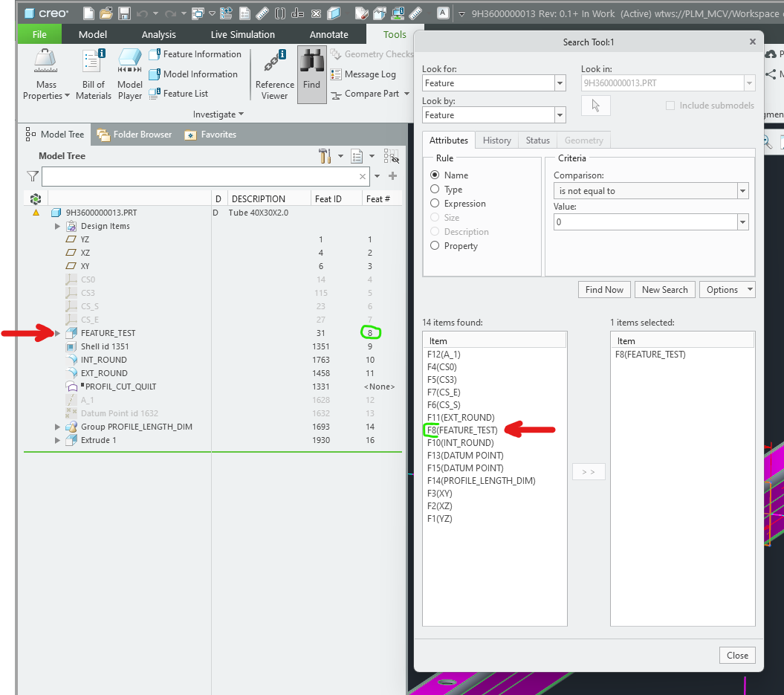Open the Live Simulation ribbon tab
784x695 pixels.
point(241,33)
